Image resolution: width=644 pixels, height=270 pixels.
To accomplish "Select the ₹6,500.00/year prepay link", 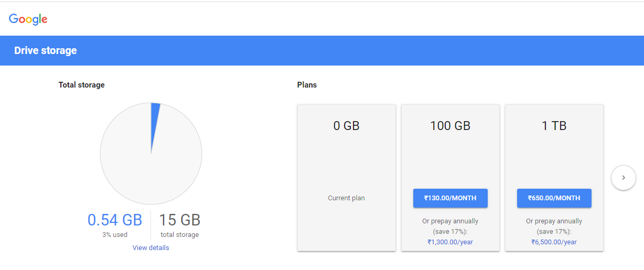I will click(554, 242).
